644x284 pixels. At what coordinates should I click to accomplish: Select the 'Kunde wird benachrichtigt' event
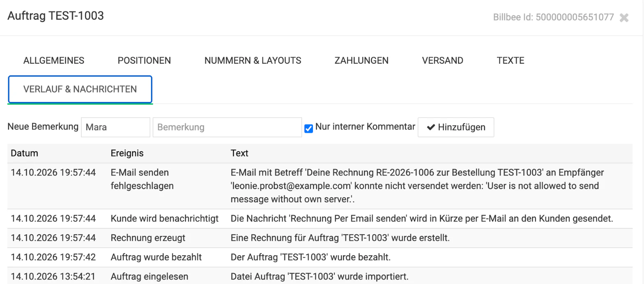165,219
